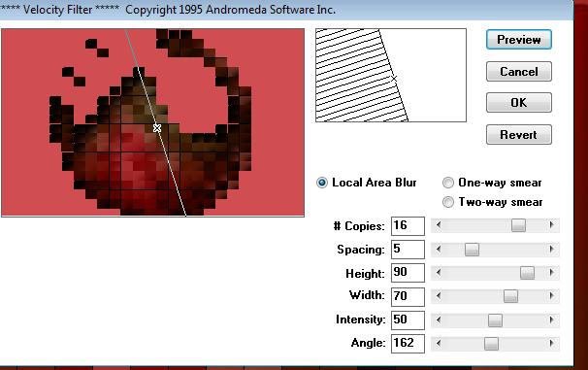Click inside the Angle value field
Image resolution: width=588 pixels, height=370 pixels.
point(408,344)
